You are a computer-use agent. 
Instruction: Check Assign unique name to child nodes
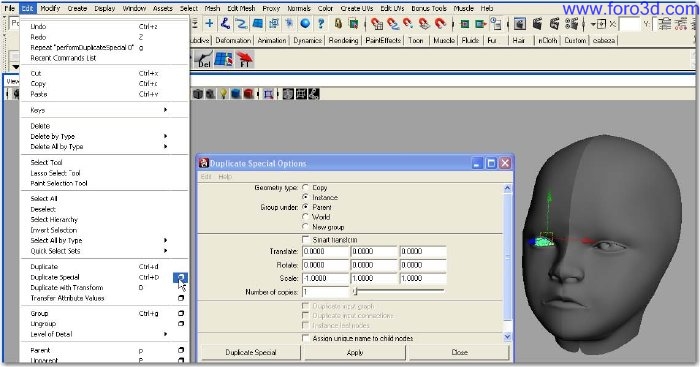pyautogui.click(x=305, y=338)
